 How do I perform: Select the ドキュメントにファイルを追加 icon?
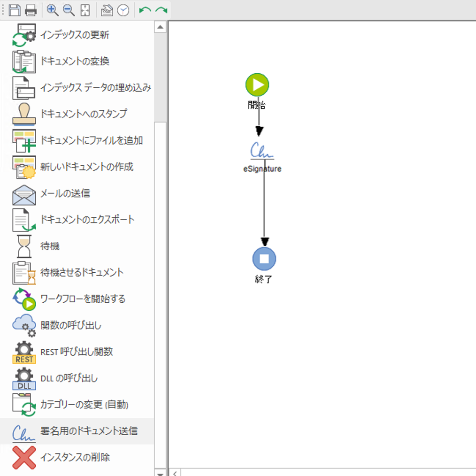pos(24,141)
